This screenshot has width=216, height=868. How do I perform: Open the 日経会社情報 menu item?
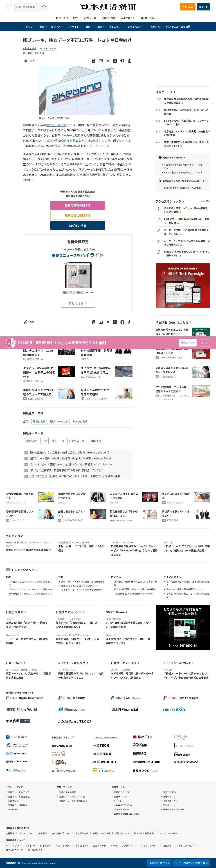pyautogui.click(x=108, y=18)
